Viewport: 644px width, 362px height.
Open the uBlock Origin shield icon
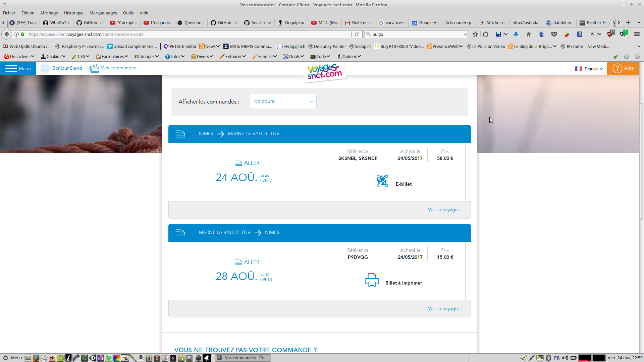point(610,34)
